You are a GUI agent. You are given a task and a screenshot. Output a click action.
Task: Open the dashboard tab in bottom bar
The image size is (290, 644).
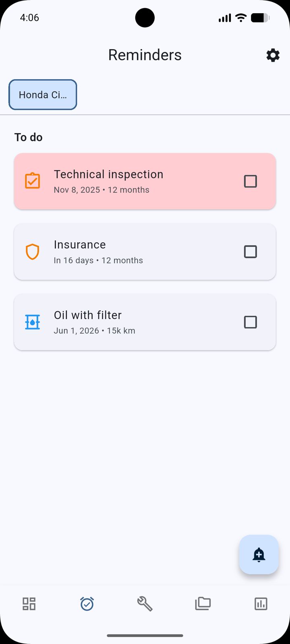click(x=29, y=604)
